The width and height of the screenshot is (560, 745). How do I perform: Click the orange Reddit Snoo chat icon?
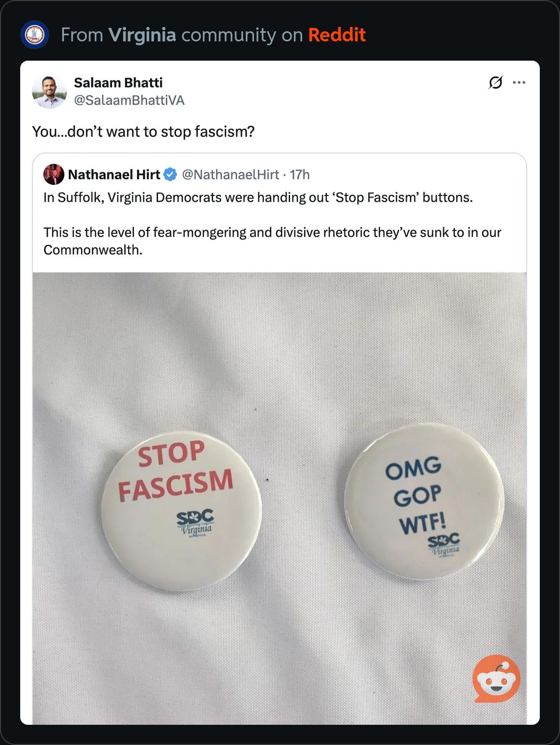[x=496, y=678]
